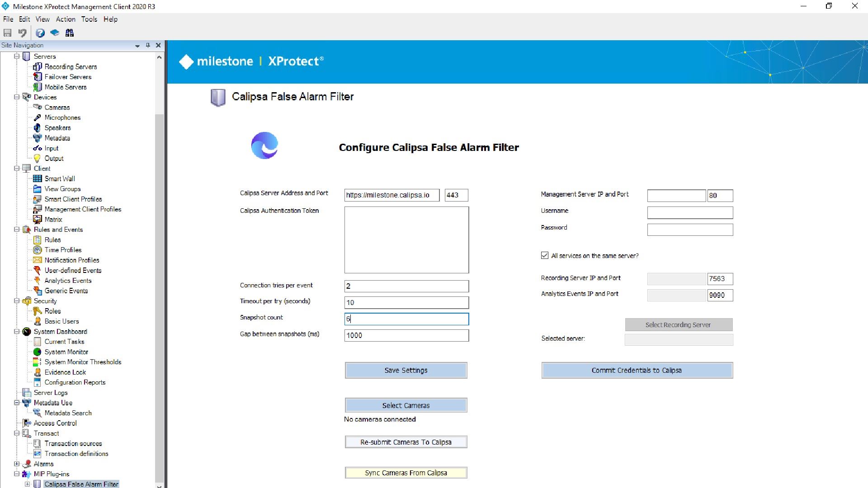Click the Timeout per try field

coord(406,302)
